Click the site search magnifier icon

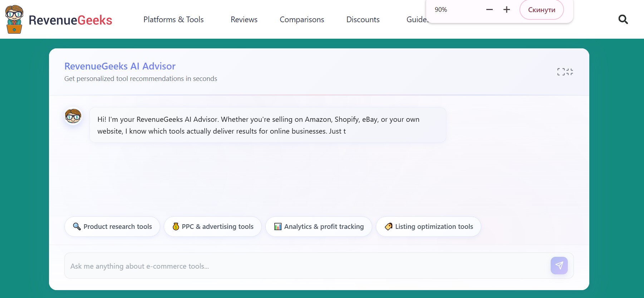(623, 19)
